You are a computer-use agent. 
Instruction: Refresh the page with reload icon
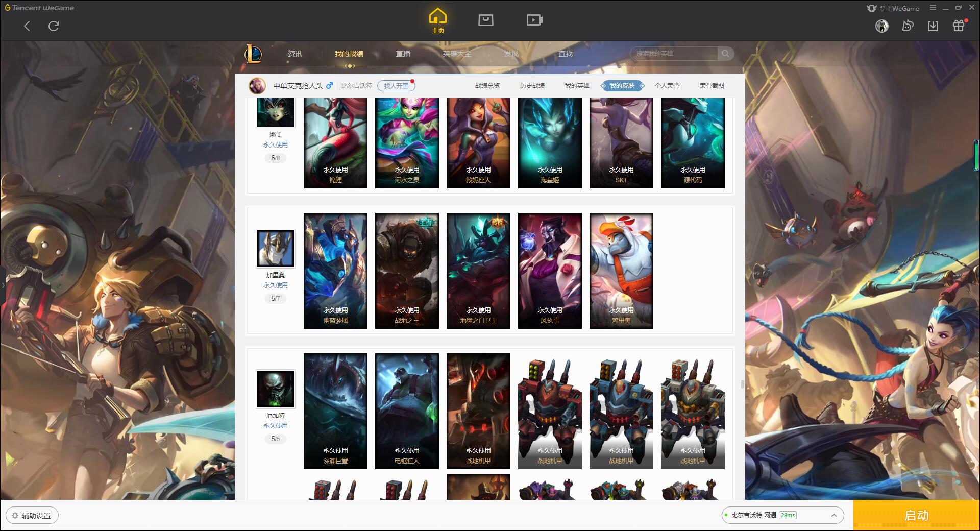click(x=54, y=26)
